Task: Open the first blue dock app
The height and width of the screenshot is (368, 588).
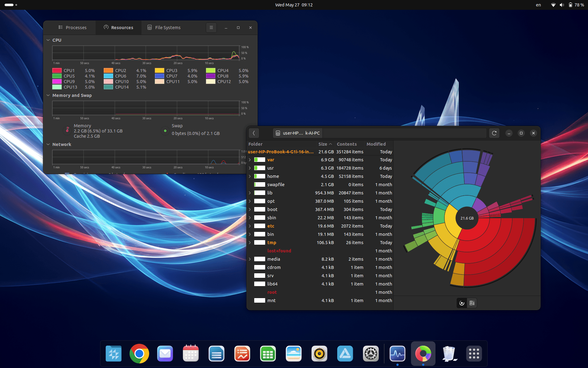Action: pyautogui.click(x=114, y=354)
